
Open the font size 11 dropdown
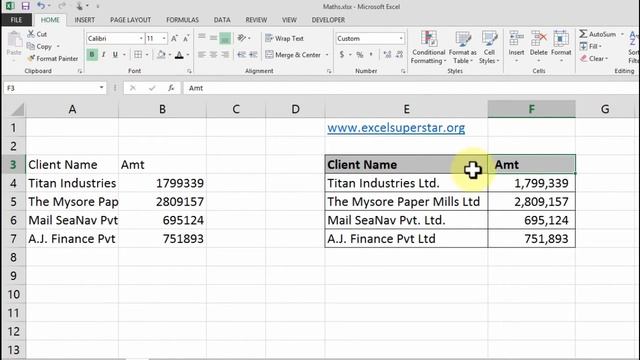(164, 38)
